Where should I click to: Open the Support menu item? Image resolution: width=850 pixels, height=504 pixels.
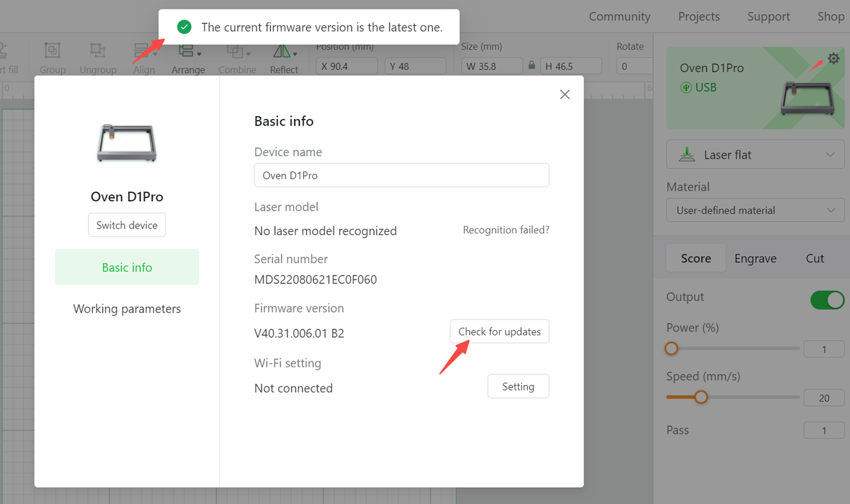click(768, 17)
